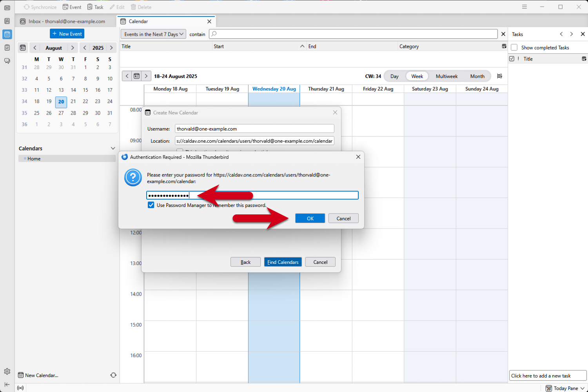This screenshot has height=392, width=588.
Task: Select the Calendar icon in the sidebar
Action: click(x=7, y=34)
